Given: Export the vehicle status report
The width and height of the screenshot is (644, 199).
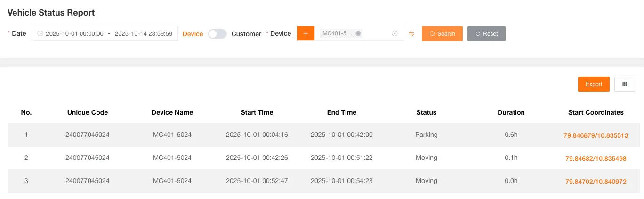Looking at the screenshot, I should (594, 84).
